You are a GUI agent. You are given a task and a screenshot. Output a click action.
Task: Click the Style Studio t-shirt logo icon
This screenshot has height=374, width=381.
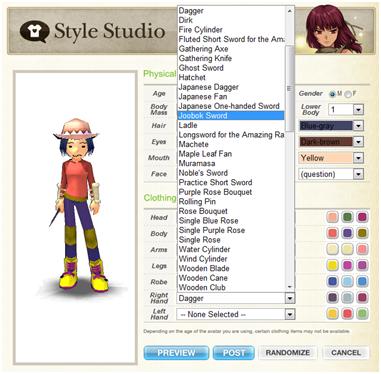[35, 31]
